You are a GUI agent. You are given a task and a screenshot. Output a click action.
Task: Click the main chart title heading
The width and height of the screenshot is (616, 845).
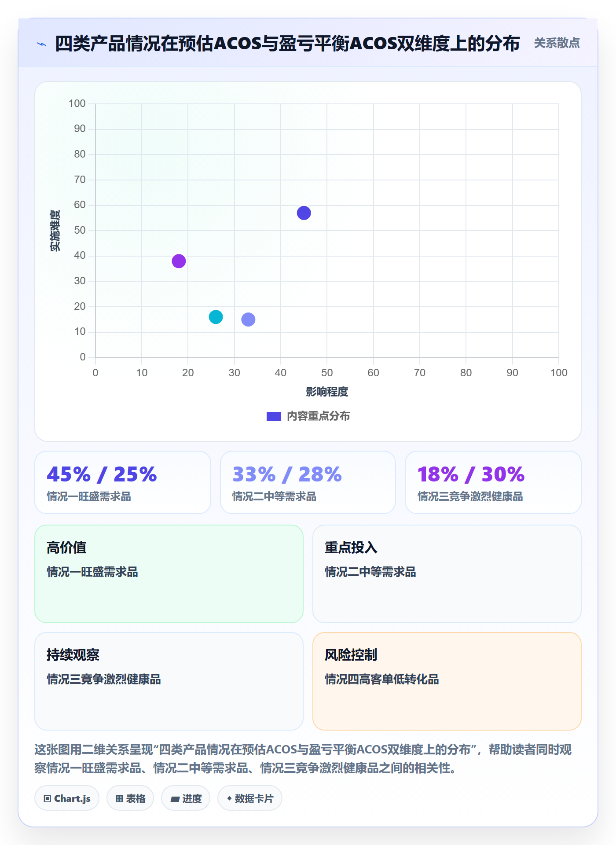(287, 44)
